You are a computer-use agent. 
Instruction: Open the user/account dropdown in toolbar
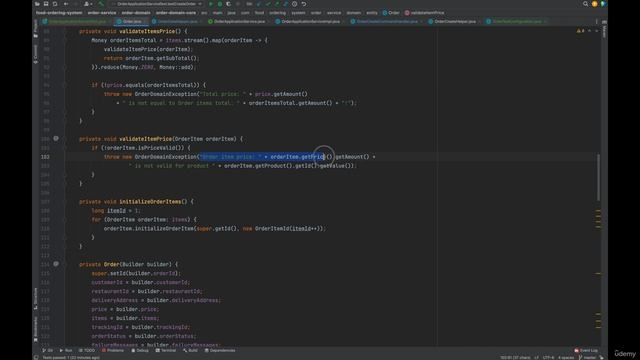(x=87, y=4)
